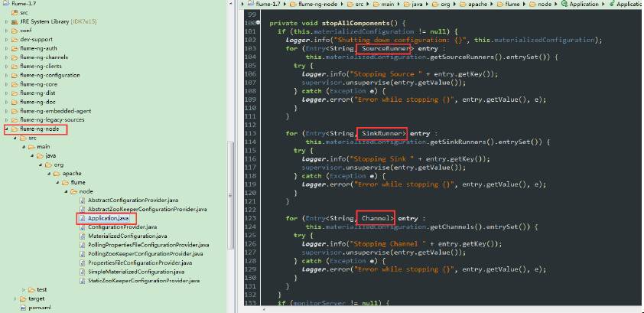Click line number 122 in the editor gutter
This screenshot has height=313, width=644.
pyautogui.click(x=250, y=210)
